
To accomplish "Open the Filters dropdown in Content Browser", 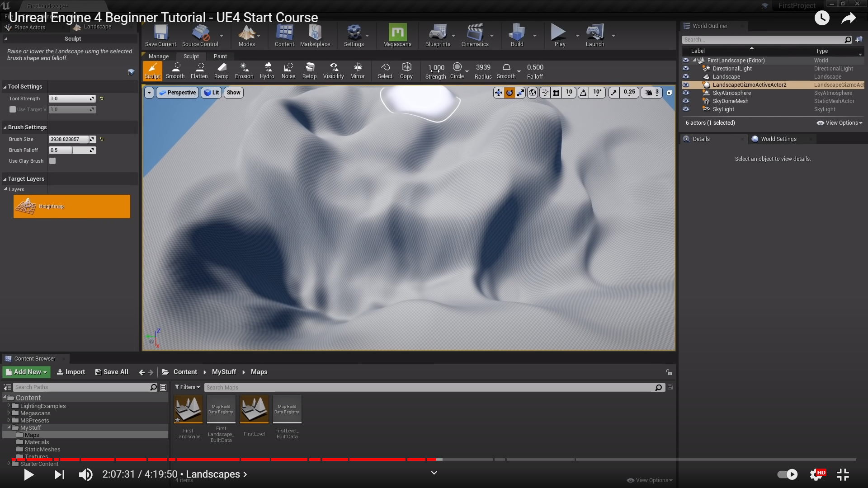I will point(188,387).
